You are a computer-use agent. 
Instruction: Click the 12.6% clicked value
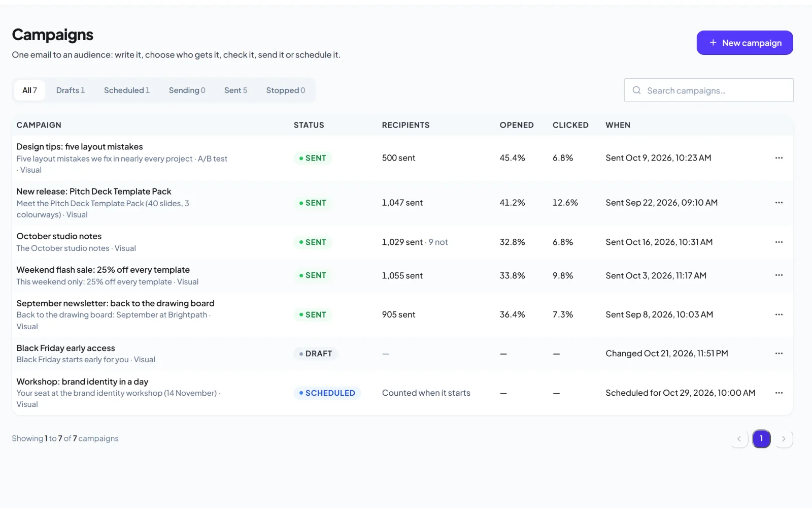[565, 203]
